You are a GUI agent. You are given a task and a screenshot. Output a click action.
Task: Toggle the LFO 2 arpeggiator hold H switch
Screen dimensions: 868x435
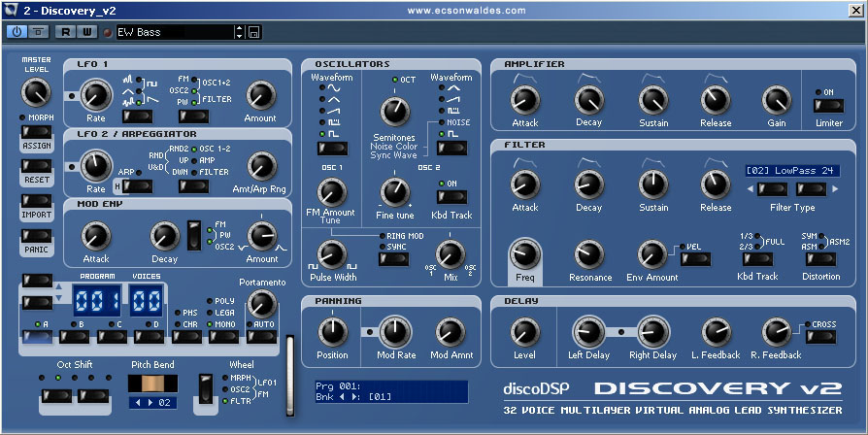137,186
